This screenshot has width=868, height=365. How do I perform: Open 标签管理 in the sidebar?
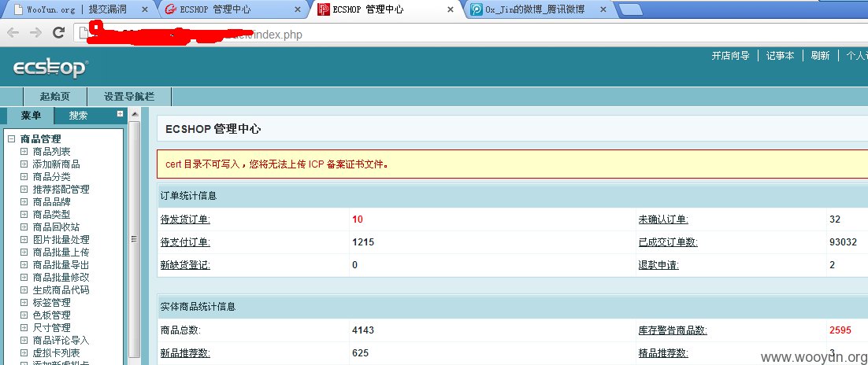51,303
